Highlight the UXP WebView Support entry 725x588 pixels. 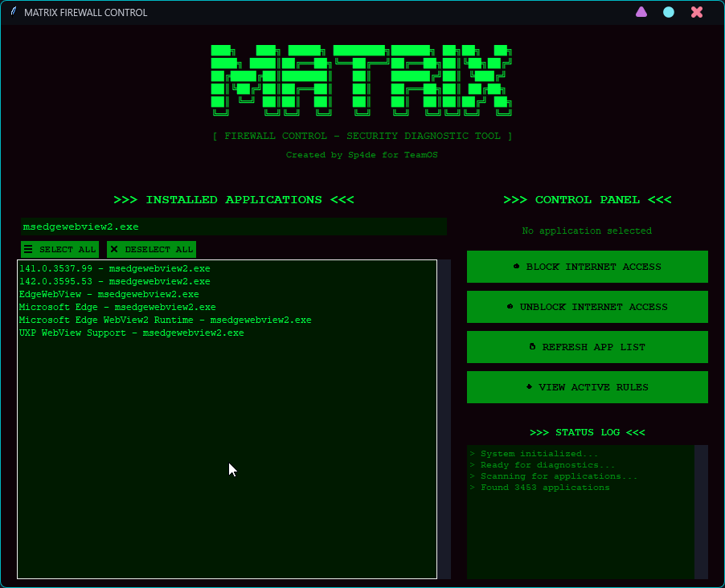coord(132,333)
